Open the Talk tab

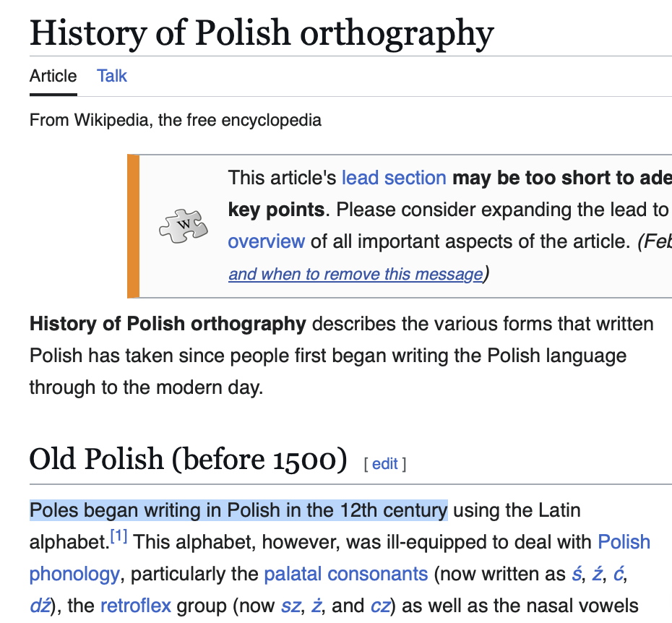coord(112,76)
